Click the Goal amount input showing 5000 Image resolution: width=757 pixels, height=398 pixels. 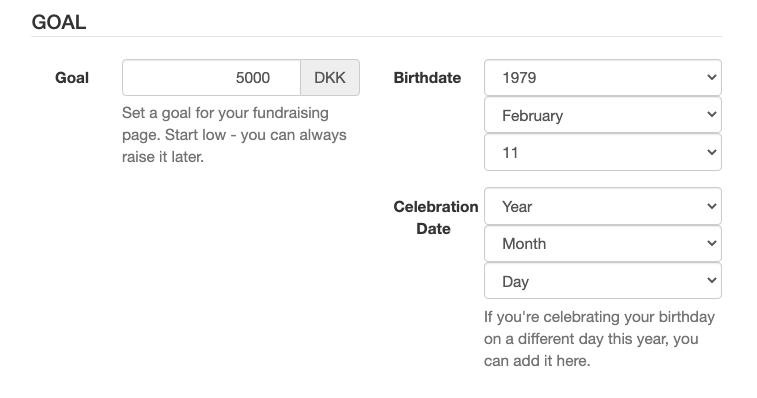[211, 78]
